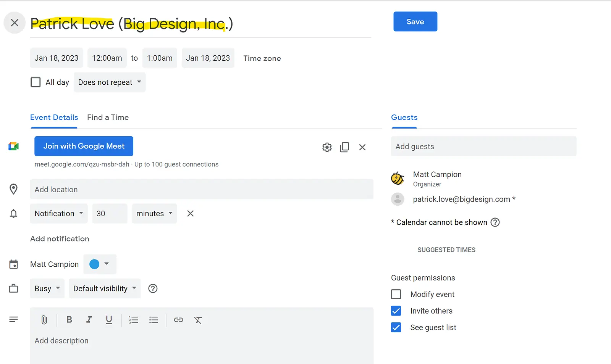The width and height of the screenshot is (611, 364).
Task: Click the SUGGESTED TIMES label
Action: click(446, 250)
